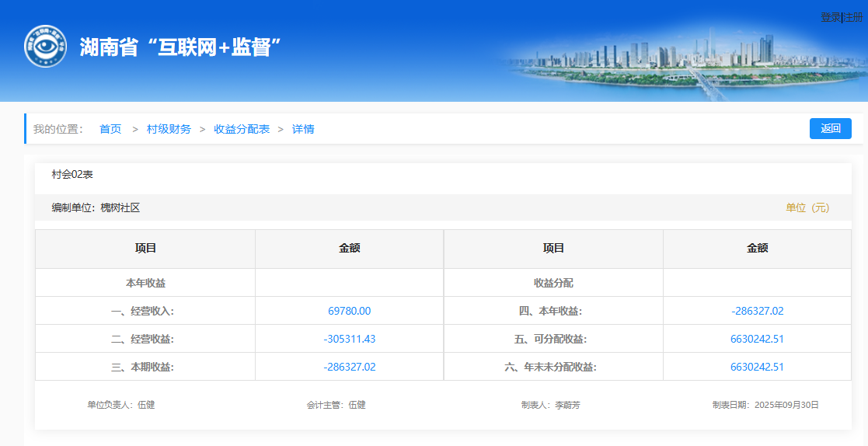Click the eye logo icon in header
The height and width of the screenshot is (446, 868).
pos(45,47)
